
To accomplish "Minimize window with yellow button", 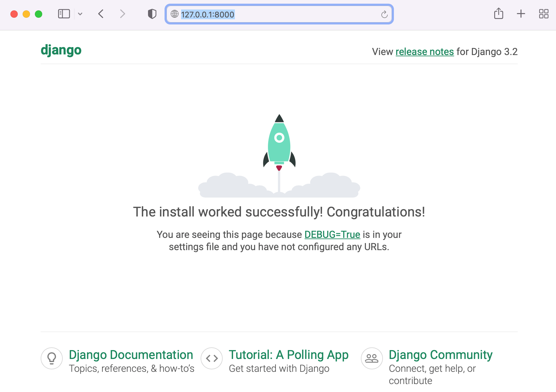I will (26, 14).
